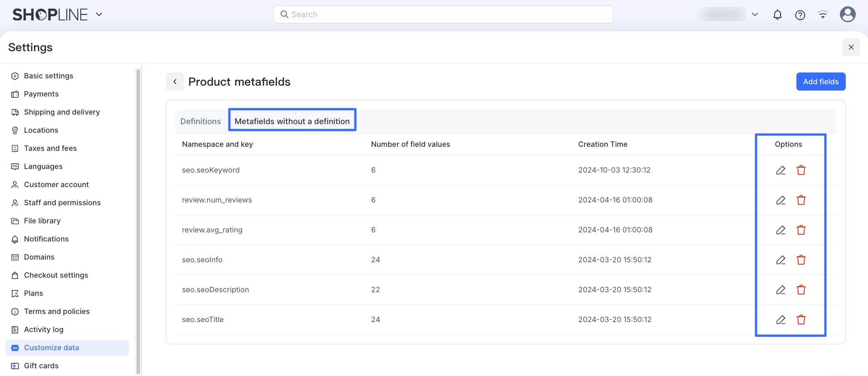Screen dimensions: 868x376
Task: Open the help question mark icon
Action: (x=800, y=15)
